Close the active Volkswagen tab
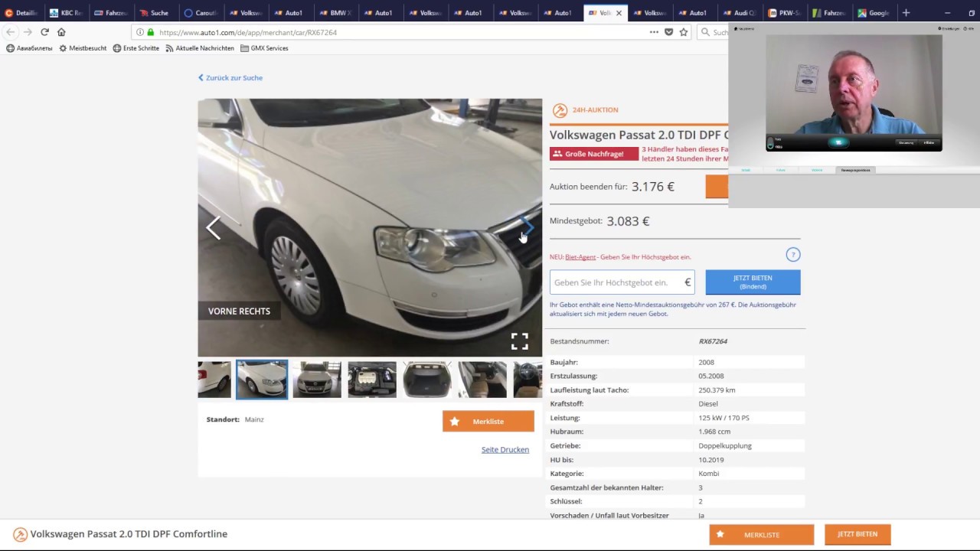 (x=619, y=13)
